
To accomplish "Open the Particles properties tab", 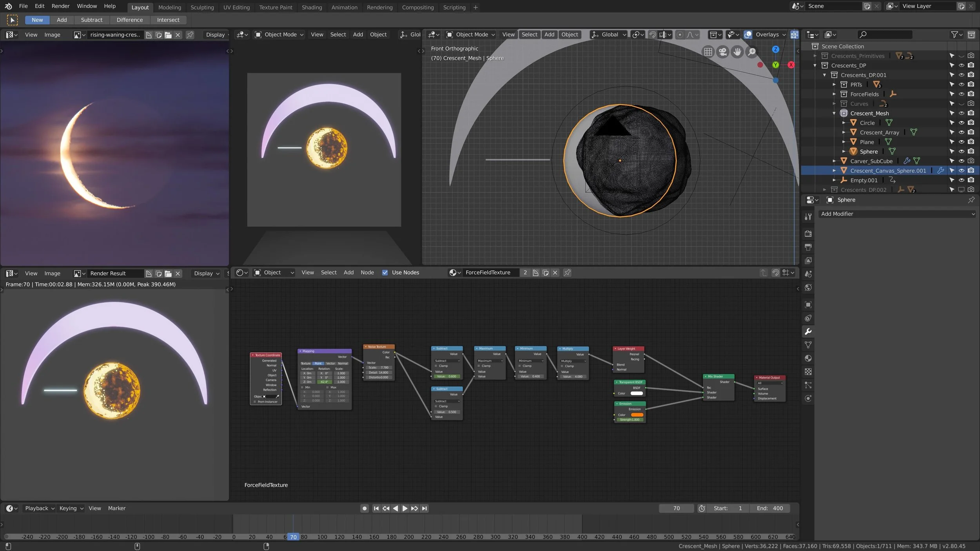I will tap(808, 385).
